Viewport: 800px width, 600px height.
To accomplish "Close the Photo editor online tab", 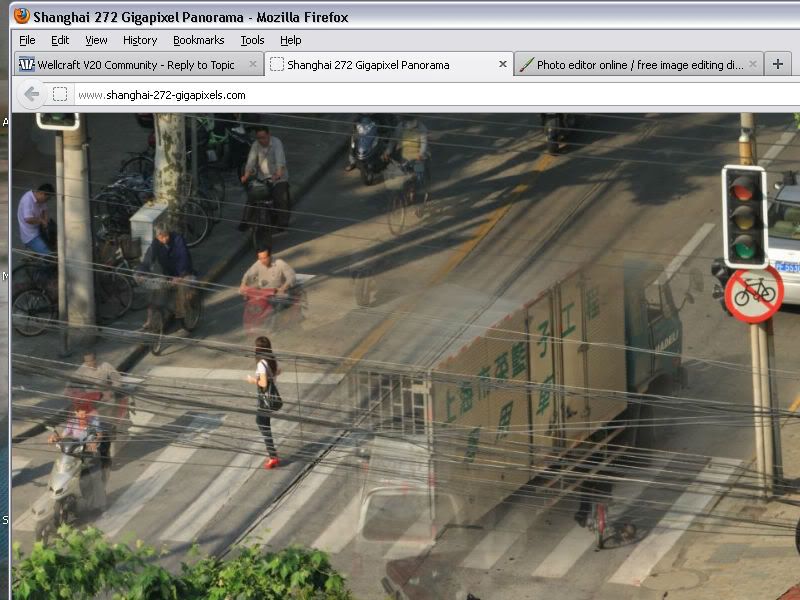I will (x=753, y=64).
